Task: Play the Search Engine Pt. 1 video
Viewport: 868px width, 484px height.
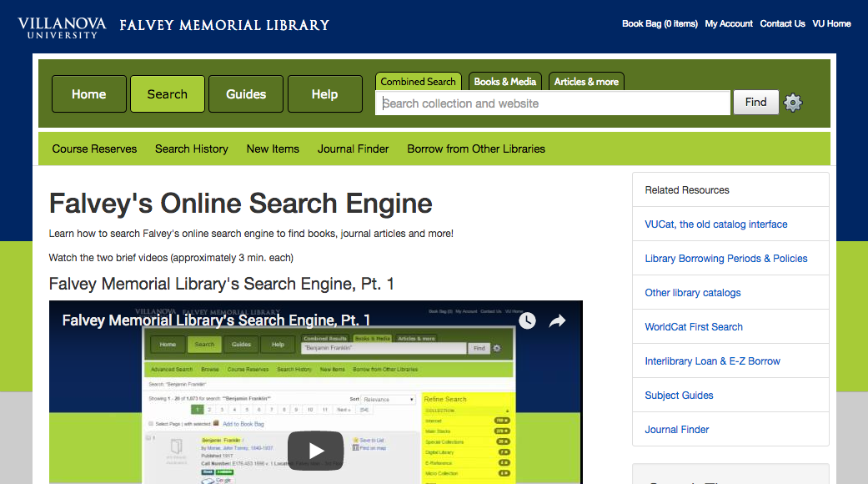Action: pos(315,451)
